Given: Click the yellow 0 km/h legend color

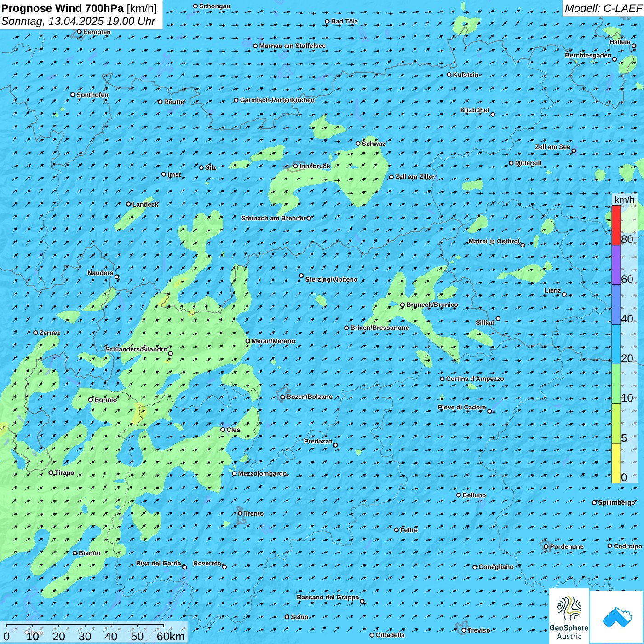Looking at the screenshot, I should click(616, 463).
